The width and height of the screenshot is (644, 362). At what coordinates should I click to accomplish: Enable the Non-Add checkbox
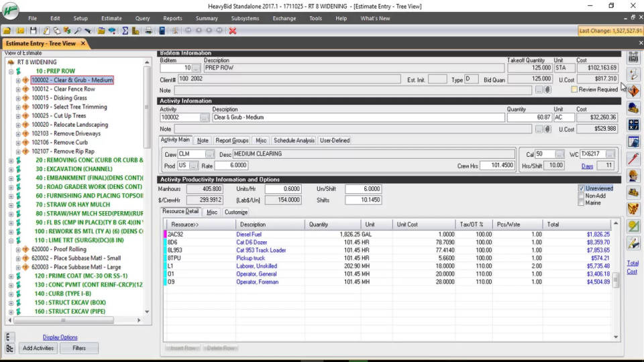coord(582,196)
